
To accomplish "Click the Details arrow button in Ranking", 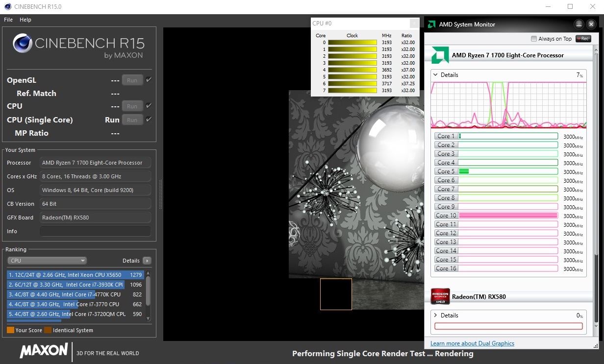I will point(147,261).
